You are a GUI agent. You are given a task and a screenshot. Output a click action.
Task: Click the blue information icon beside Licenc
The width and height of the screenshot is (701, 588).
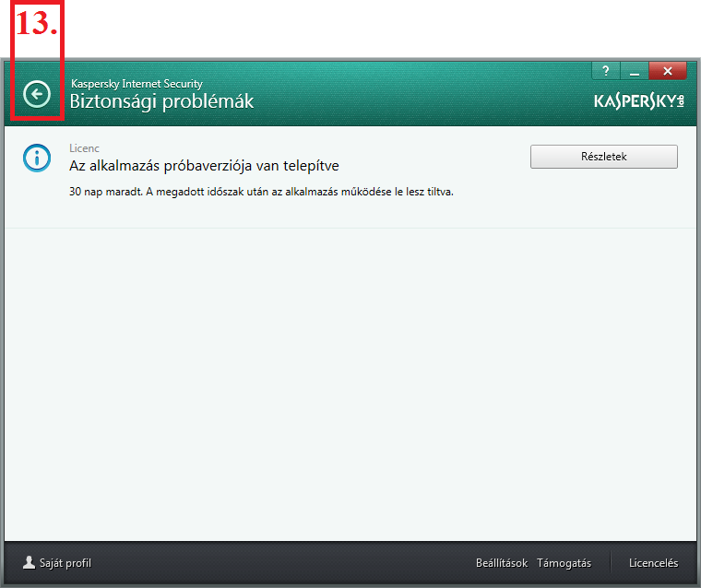[37, 158]
